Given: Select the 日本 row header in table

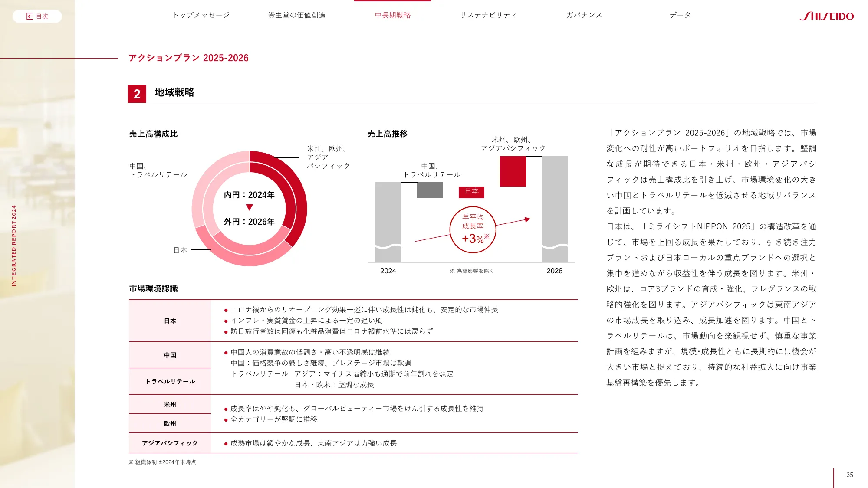Looking at the screenshot, I should [x=170, y=321].
